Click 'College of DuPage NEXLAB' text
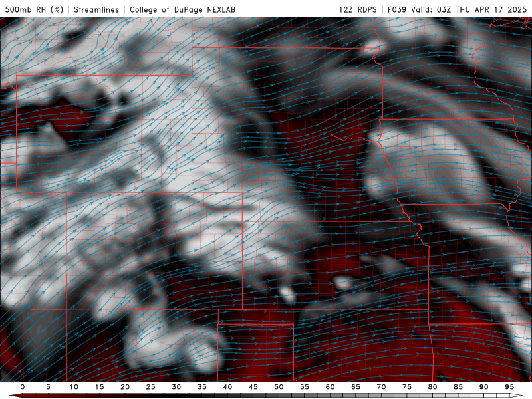The width and height of the screenshot is (532, 399). [x=182, y=9]
